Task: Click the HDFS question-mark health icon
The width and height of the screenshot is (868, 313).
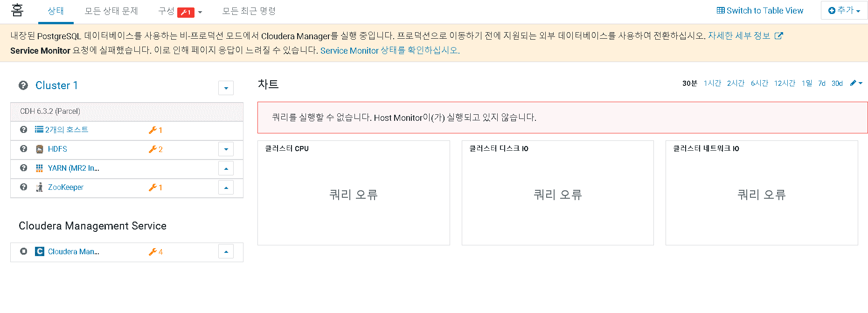Action: 24,149
